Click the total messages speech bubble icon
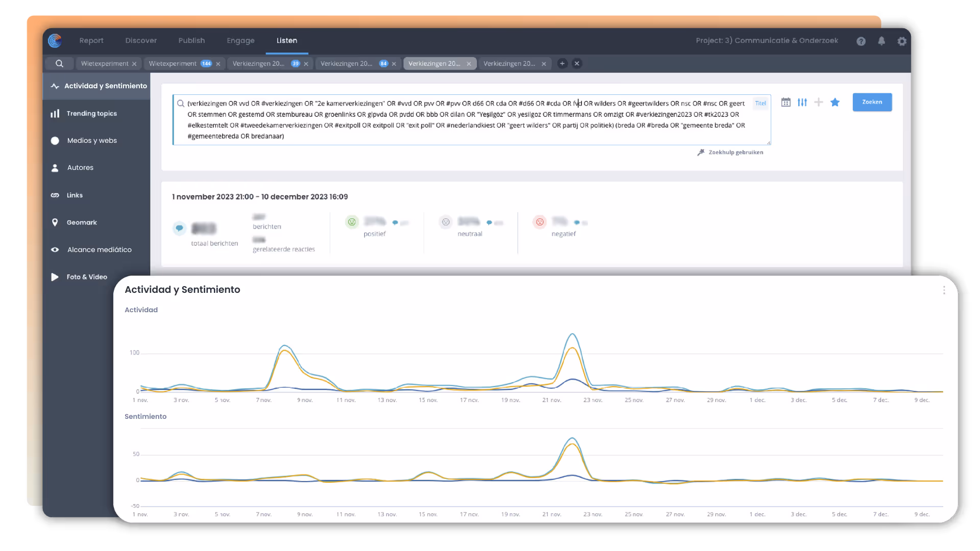The image size is (980, 551). [179, 228]
